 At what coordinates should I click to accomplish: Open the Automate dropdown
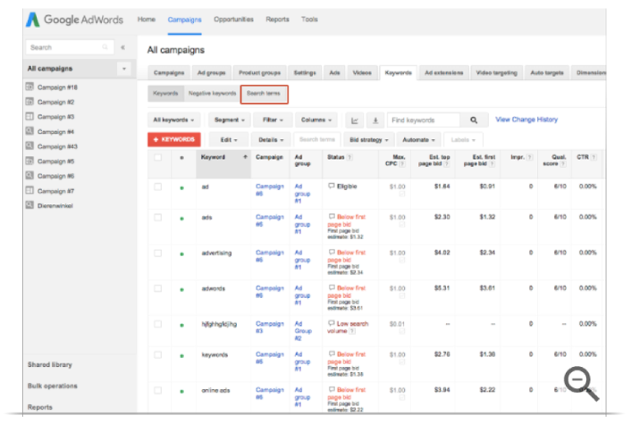[419, 140]
